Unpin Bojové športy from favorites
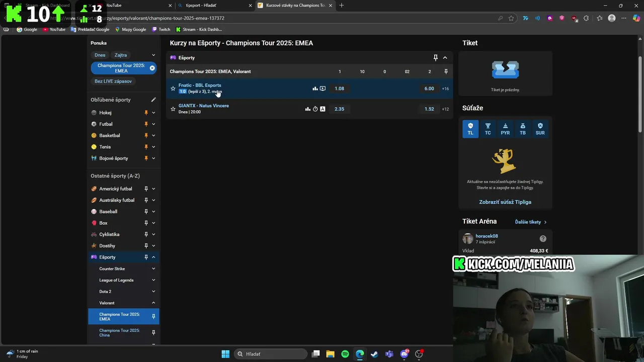 pos(146,158)
